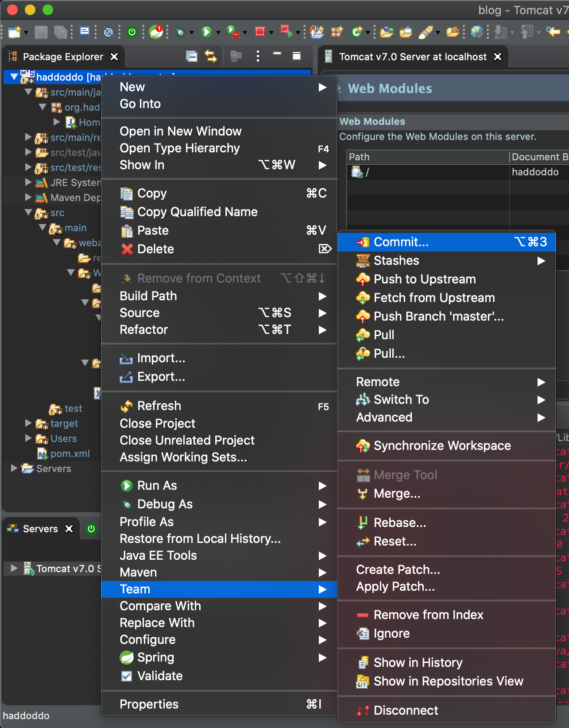569x728 pixels.
Task: Click the Debug bug toolbar icon
Action: (180, 32)
